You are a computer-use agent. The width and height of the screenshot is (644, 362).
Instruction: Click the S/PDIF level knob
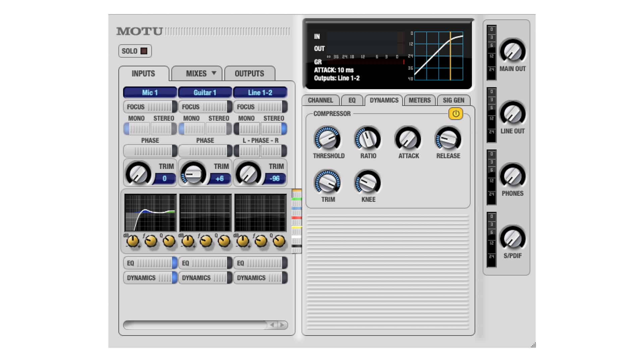coord(512,238)
